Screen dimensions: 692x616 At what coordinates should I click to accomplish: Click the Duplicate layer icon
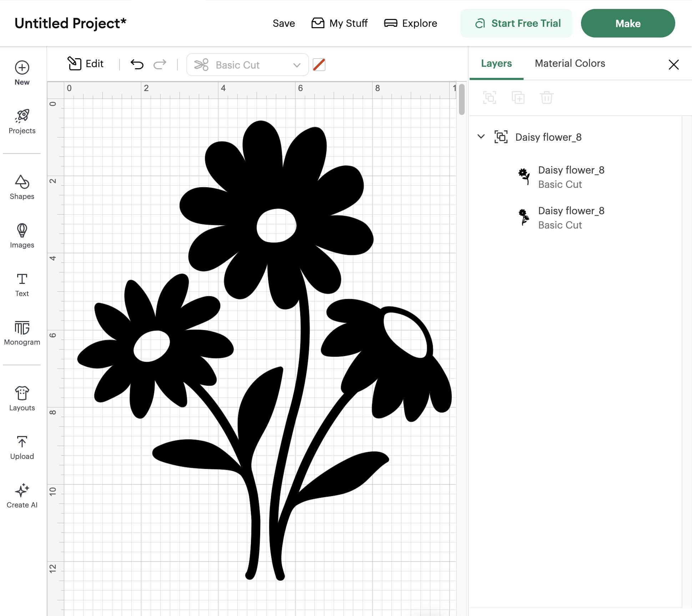click(x=518, y=97)
